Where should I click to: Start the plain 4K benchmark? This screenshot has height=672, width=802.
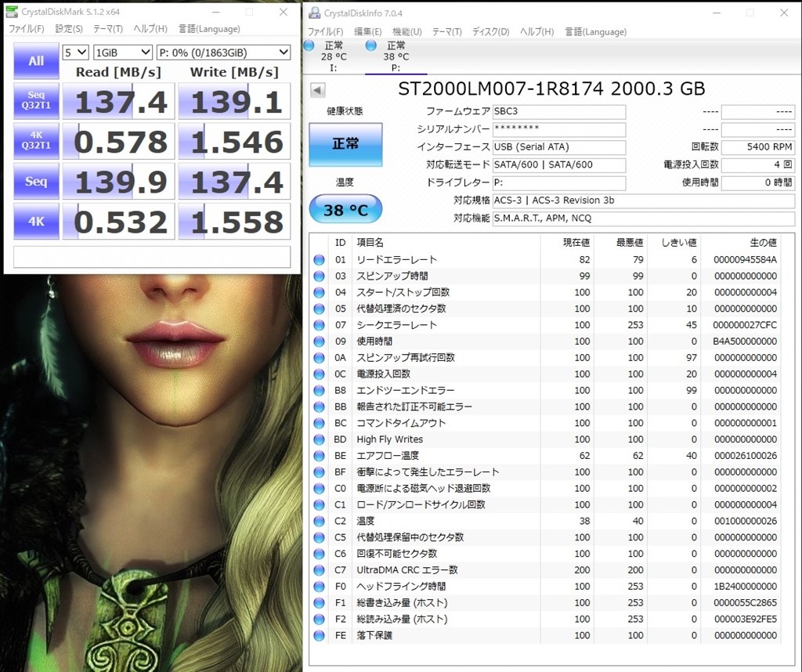pyautogui.click(x=36, y=222)
